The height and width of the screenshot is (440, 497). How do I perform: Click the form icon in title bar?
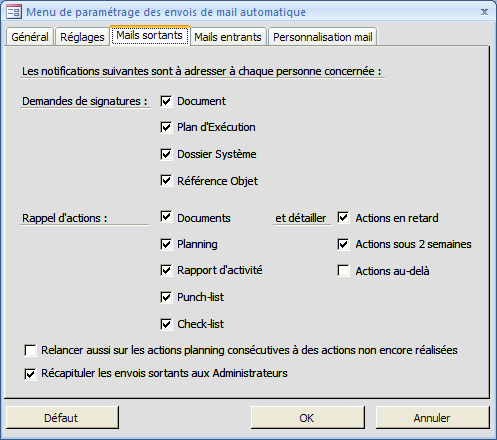[x=14, y=12]
